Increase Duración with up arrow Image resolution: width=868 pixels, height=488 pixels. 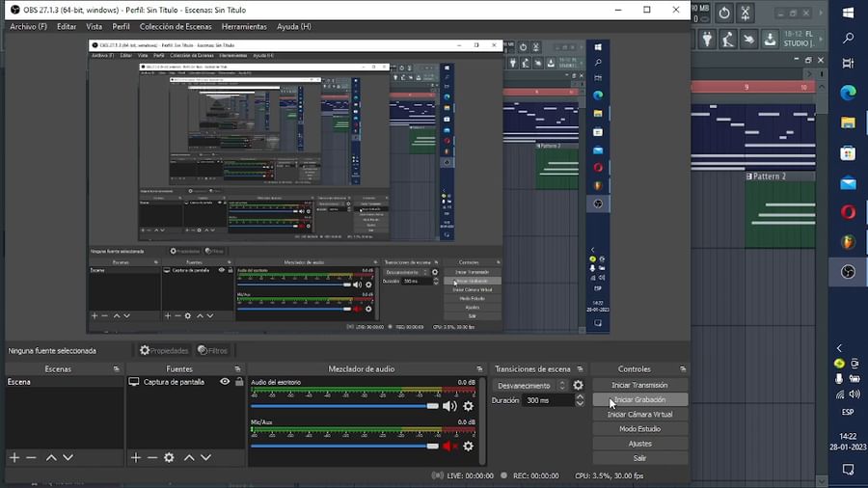pyautogui.click(x=580, y=396)
